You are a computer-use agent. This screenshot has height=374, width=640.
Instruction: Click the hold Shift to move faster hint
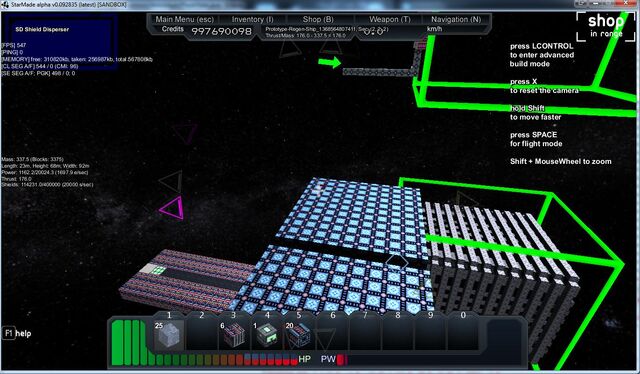click(x=536, y=113)
